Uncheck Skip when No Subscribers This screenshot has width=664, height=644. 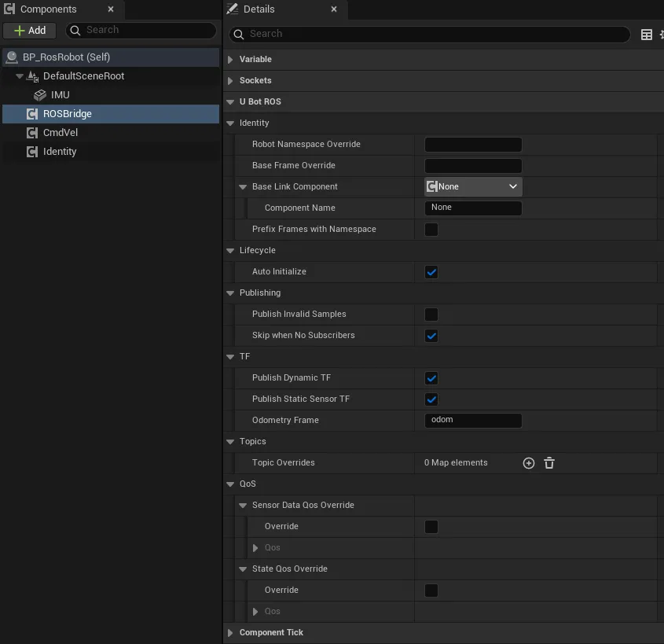431,336
